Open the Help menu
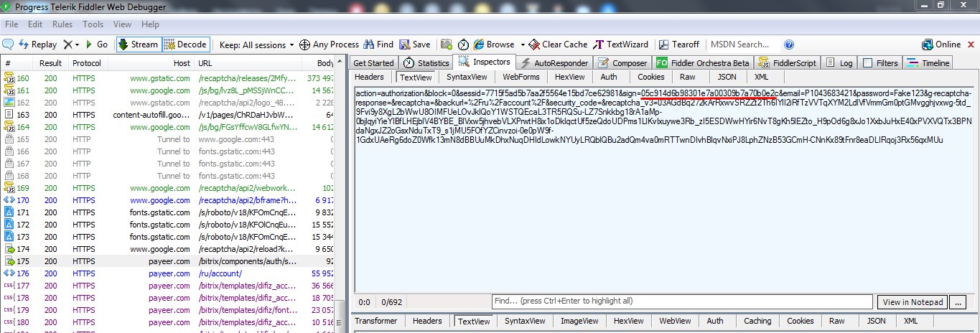 pyautogui.click(x=151, y=24)
